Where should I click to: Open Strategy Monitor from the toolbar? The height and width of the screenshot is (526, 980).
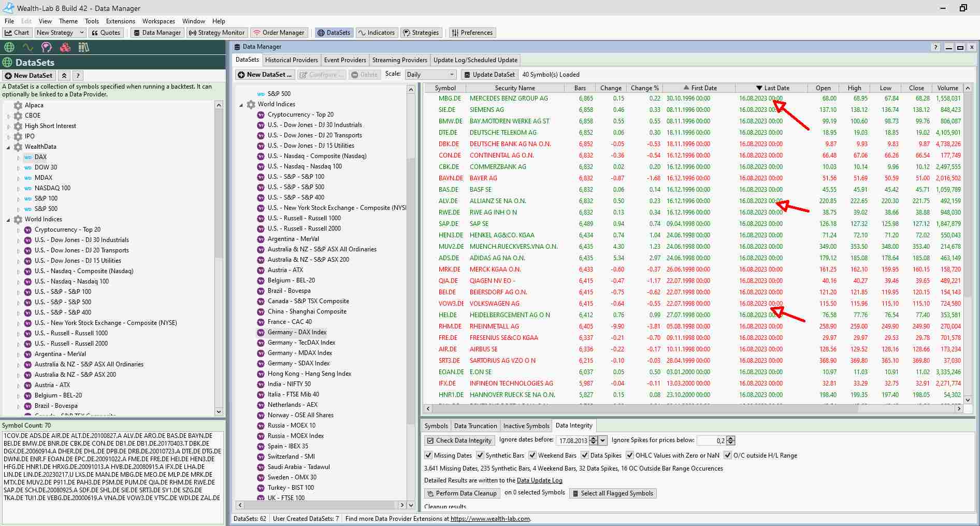pyautogui.click(x=216, y=33)
